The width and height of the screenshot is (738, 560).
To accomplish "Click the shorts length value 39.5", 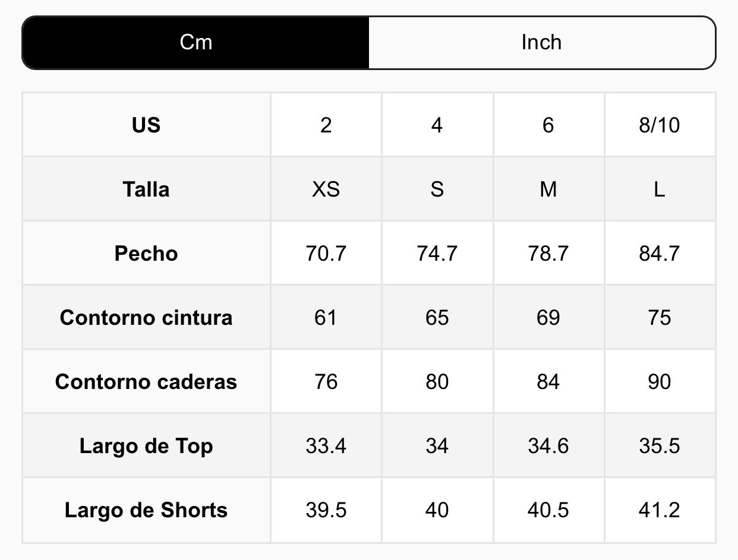I will [326, 510].
